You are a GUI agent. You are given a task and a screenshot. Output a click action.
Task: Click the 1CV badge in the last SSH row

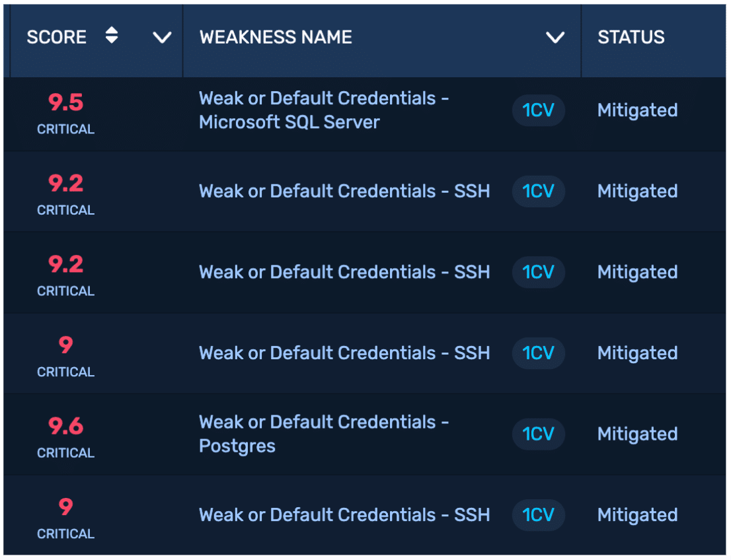tap(538, 515)
